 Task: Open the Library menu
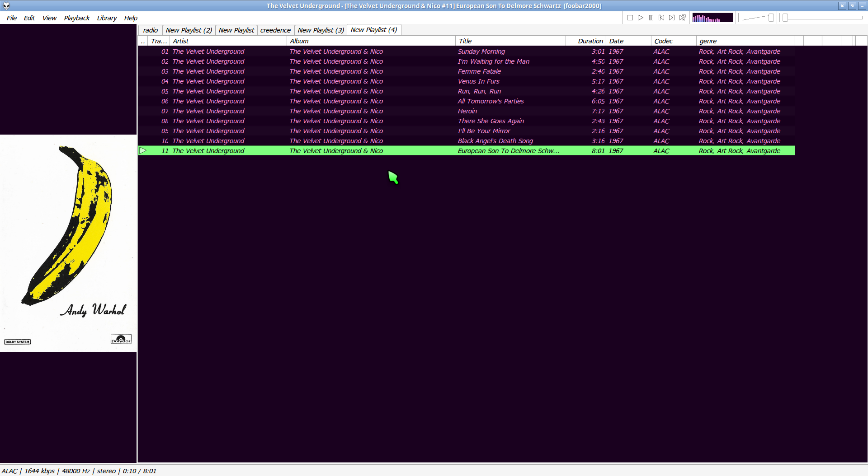tap(107, 18)
